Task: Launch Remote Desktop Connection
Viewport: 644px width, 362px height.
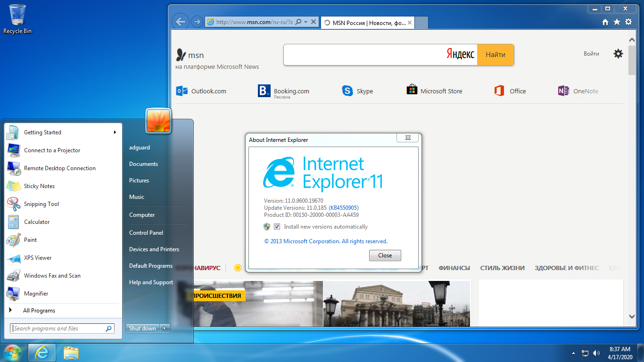Action: (63, 168)
